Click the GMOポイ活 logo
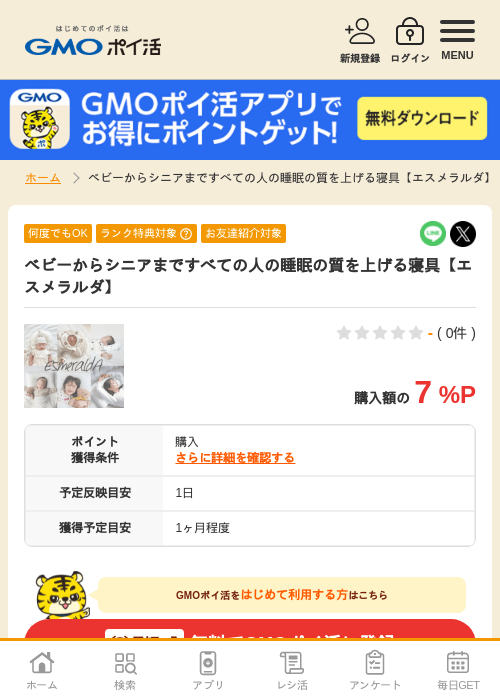Viewport: 500px width, 700px height. (x=93, y=41)
